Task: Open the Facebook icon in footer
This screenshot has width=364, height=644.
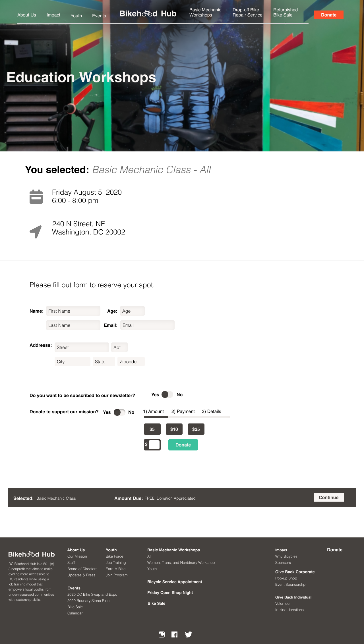Action: pos(175,634)
